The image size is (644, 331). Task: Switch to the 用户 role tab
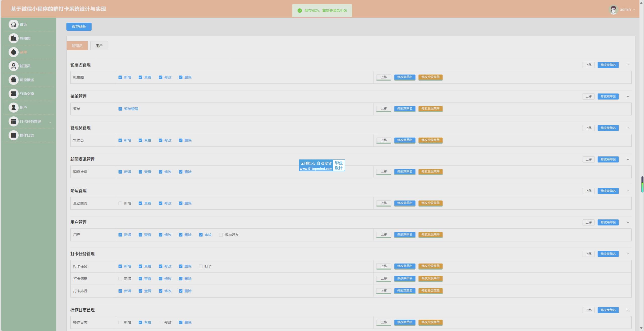point(99,46)
